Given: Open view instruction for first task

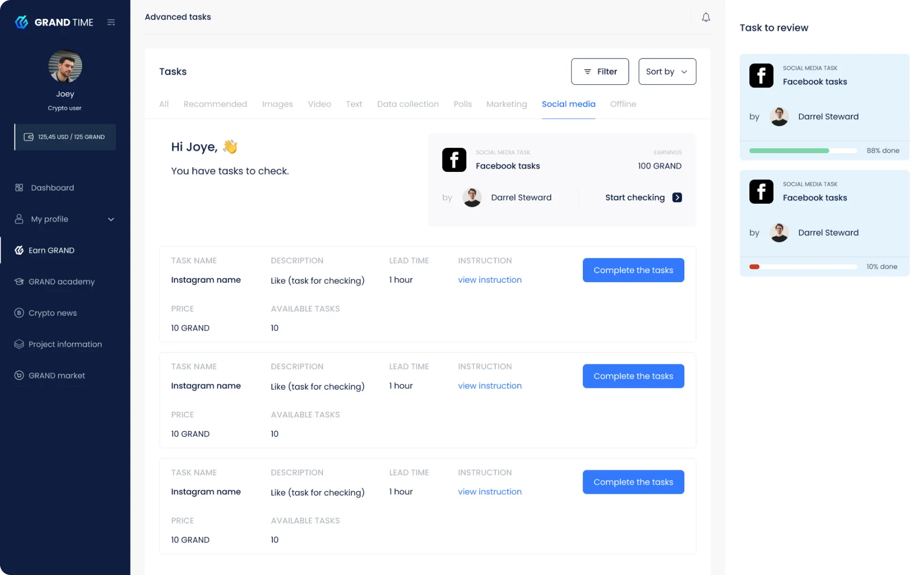Looking at the screenshot, I should (x=490, y=280).
